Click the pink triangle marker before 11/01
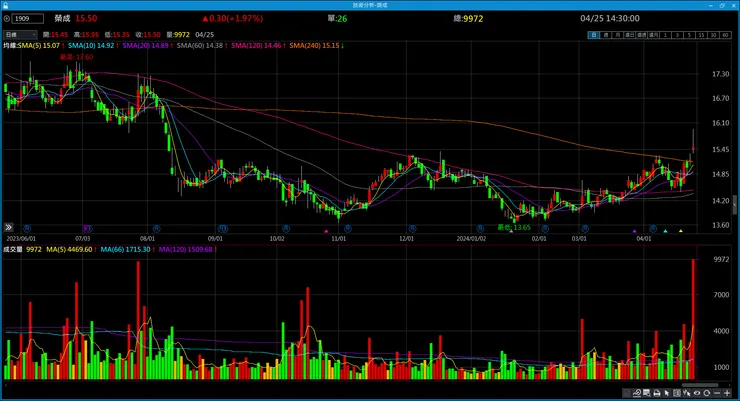 coord(326,231)
